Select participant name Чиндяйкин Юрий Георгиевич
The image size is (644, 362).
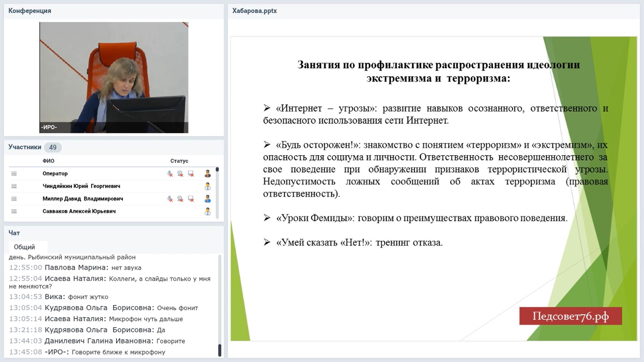[81, 186]
